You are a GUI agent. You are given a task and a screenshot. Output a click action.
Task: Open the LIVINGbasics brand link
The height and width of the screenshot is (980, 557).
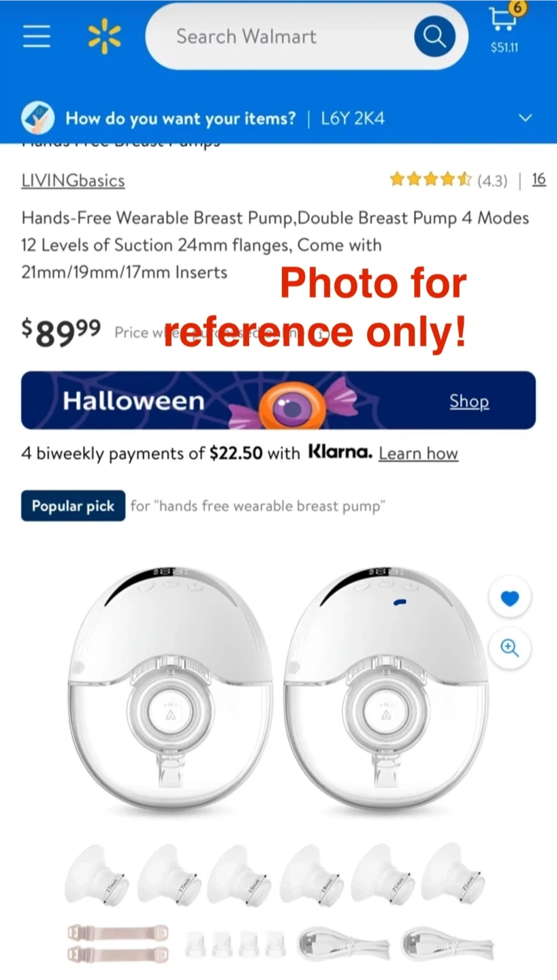click(x=73, y=180)
